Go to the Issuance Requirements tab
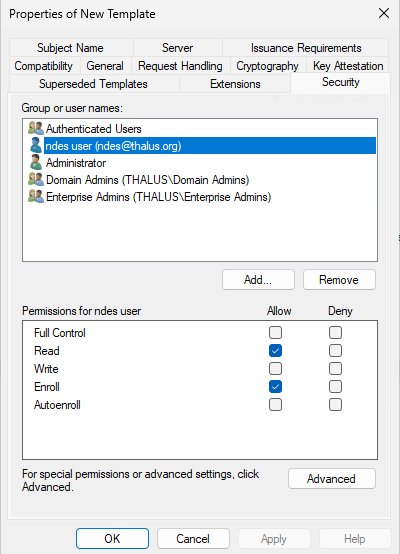Viewport: 400px width, 554px height. pyautogui.click(x=306, y=48)
